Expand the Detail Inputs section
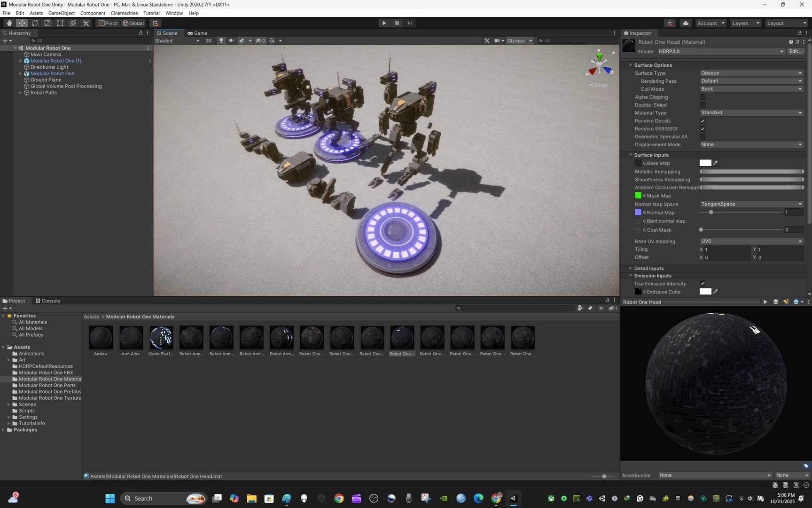This screenshot has width=812, height=508. click(631, 268)
